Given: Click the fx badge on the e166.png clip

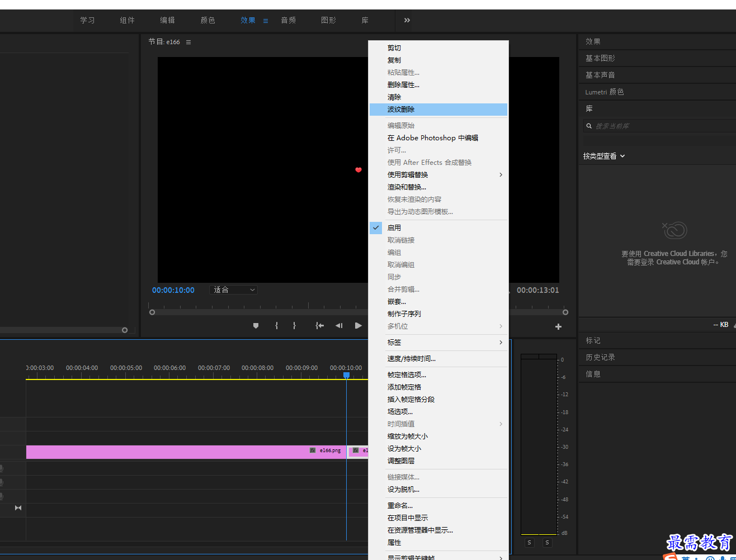Looking at the screenshot, I should coord(313,450).
